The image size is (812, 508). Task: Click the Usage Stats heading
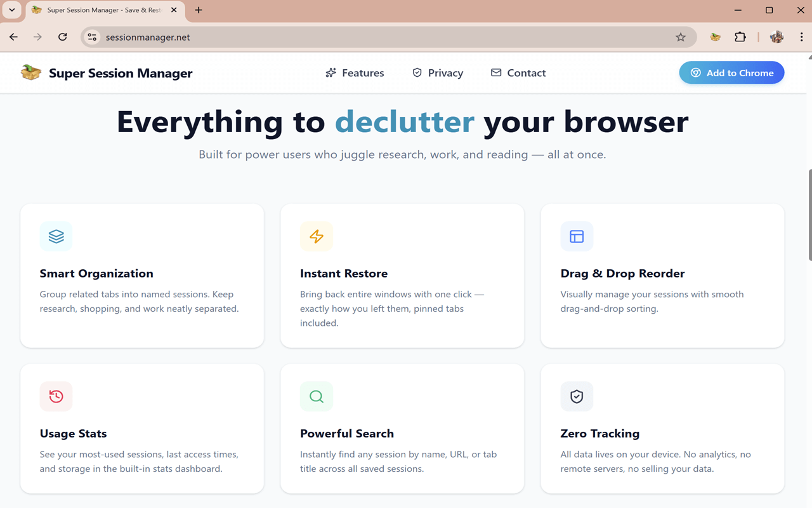(73, 434)
